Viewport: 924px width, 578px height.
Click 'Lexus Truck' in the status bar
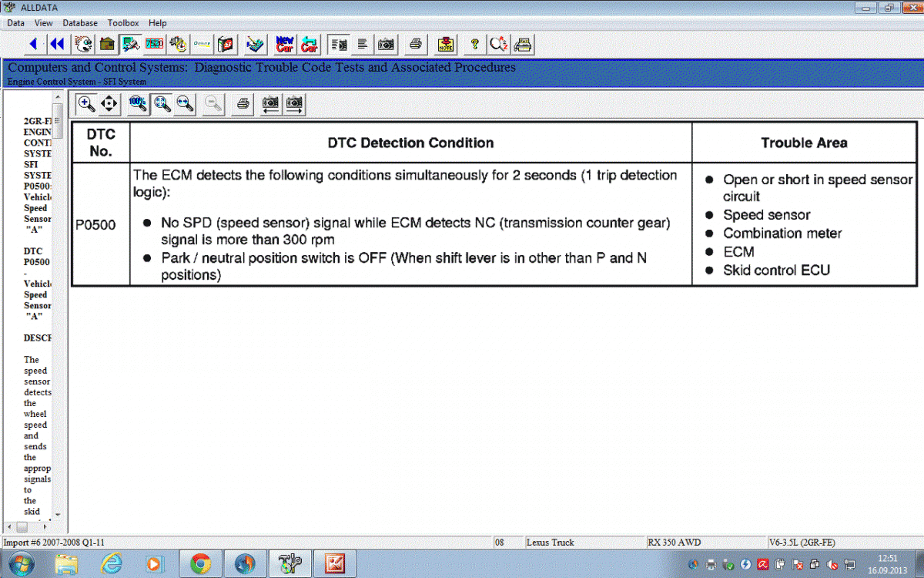point(550,543)
